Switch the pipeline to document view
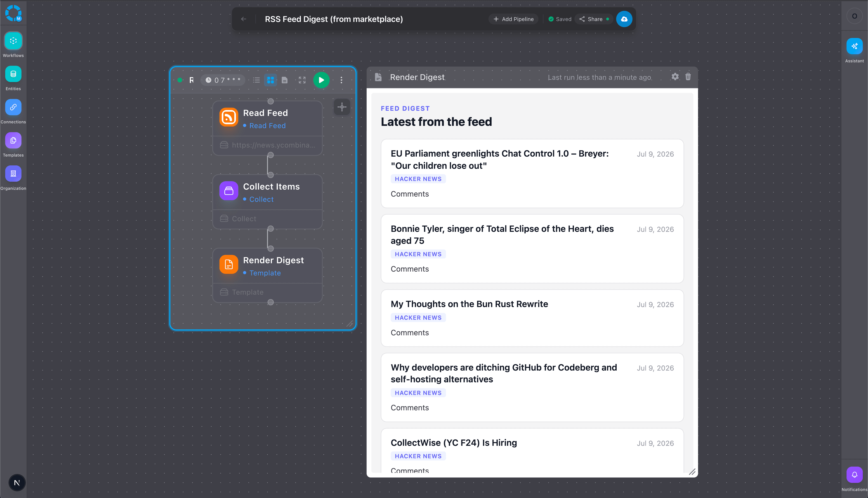Screen dimensions: 868x498 pyautogui.click(x=285, y=80)
